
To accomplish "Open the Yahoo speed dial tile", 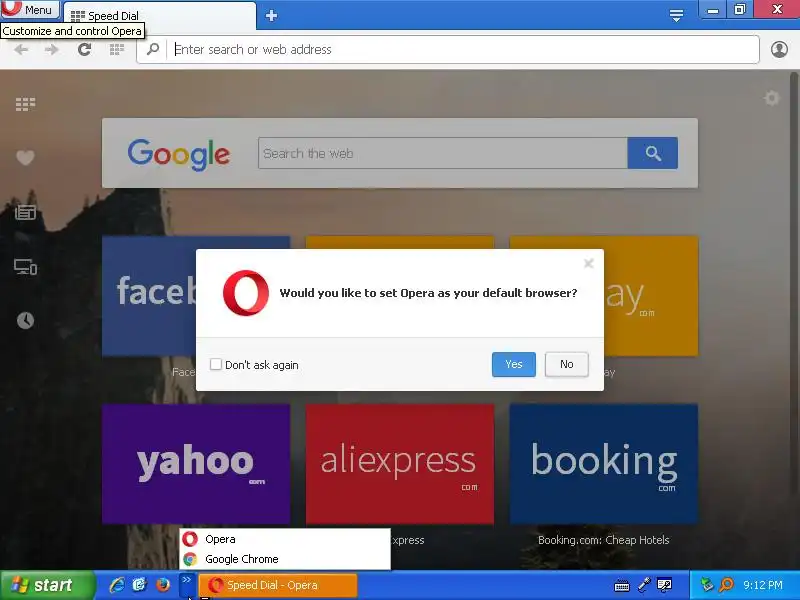I will [196, 464].
